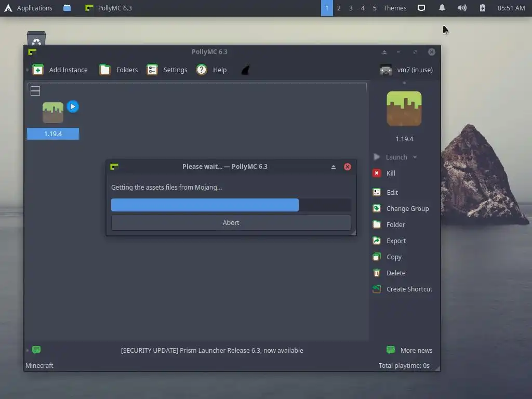Switch to workspace 3
Image resolution: width=532 pixels, height=399 pixels.
click(351, 8)
